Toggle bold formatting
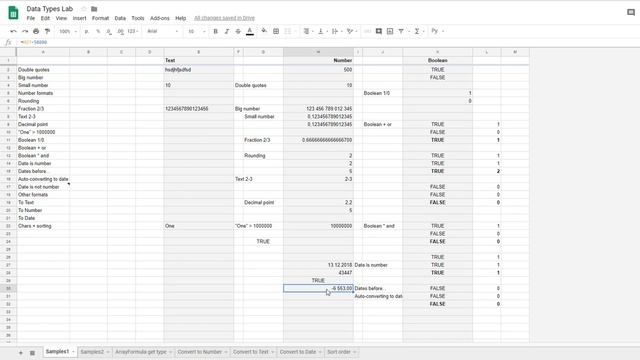This screenshot has height=360, width=640. pyautogui.click(x=216, y=31)
